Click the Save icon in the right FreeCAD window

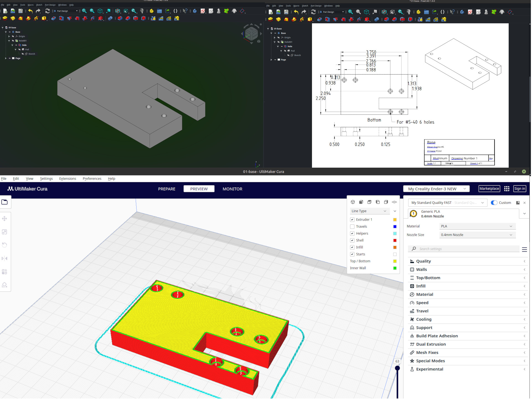(x=286, y=12)
